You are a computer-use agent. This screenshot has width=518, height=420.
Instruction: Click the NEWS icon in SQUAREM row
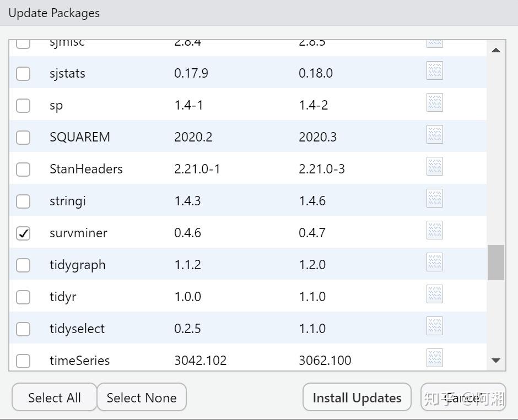pos(434,135)
